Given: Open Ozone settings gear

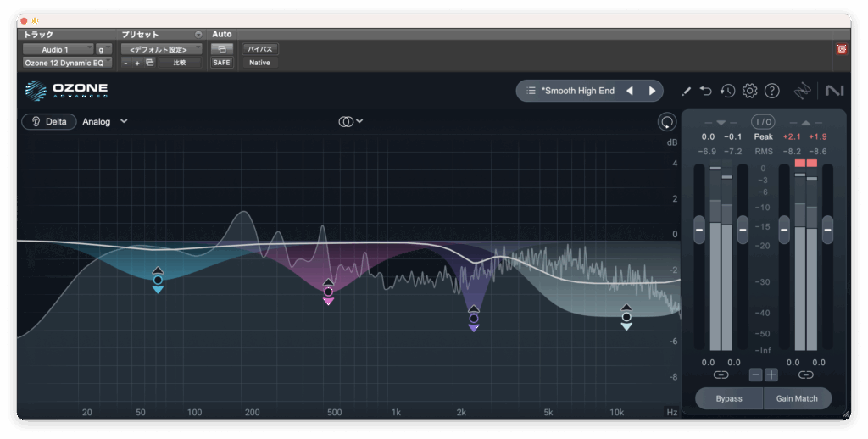Looking at the screenshot, I should click(749, 91).
